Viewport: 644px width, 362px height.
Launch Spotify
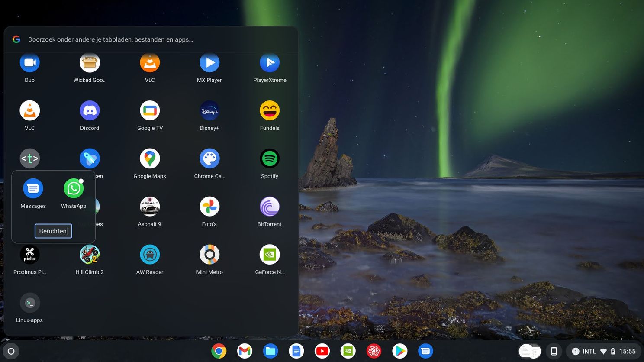[x=270, y=158]
